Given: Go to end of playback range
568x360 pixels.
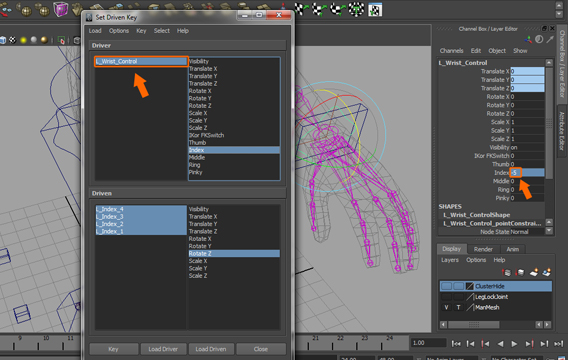Looking at the screenshot, I should [x=558, y=344].
